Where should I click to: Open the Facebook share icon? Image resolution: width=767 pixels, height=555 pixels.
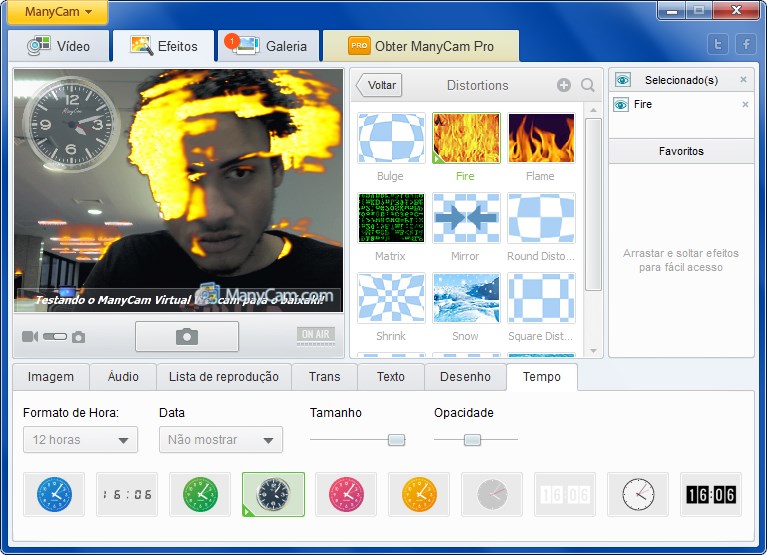coord(746,44)
